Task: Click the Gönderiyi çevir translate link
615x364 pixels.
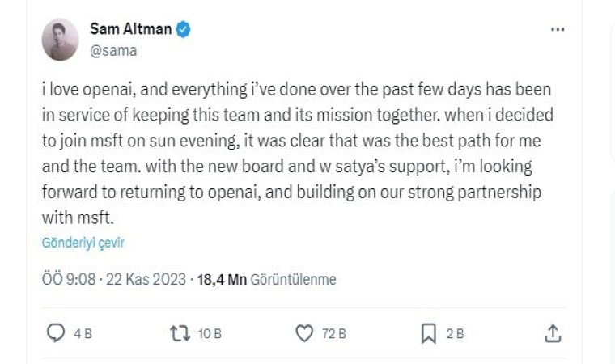Action: [x=83, y=243]
